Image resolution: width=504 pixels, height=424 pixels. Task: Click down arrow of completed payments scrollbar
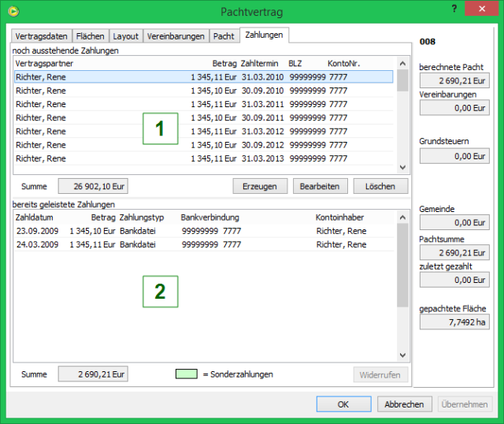click(402, 355)
